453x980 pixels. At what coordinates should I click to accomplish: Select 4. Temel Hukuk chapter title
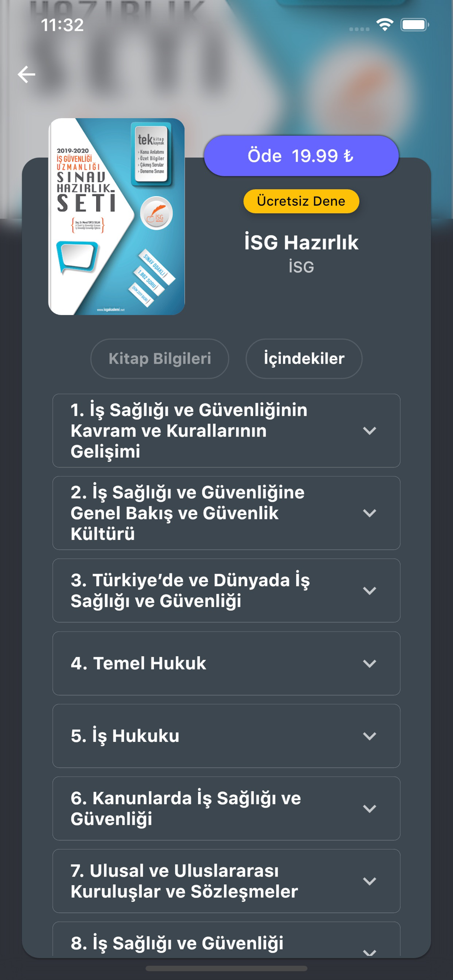[138, 663]
